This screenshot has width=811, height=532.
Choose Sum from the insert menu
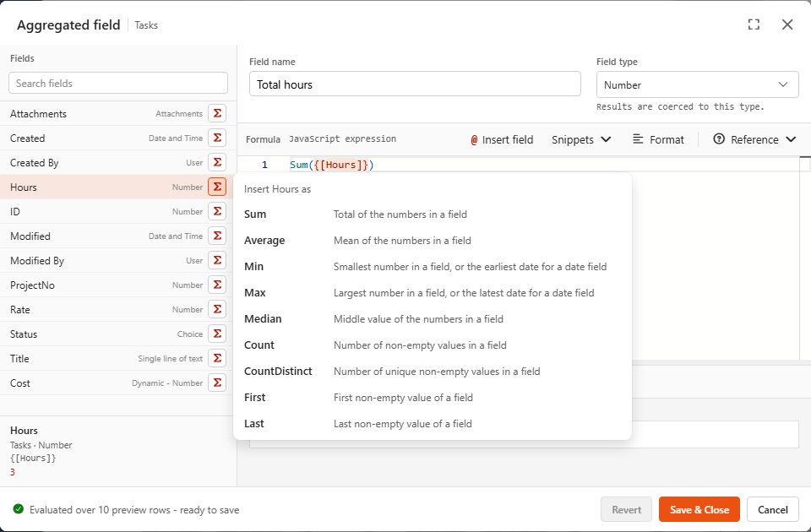(433, 214)
